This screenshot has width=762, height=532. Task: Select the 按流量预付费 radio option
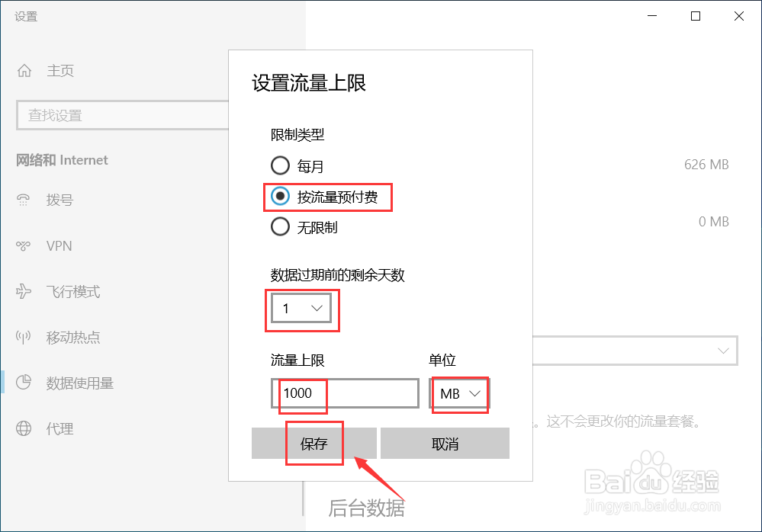(x=280, y=196)
